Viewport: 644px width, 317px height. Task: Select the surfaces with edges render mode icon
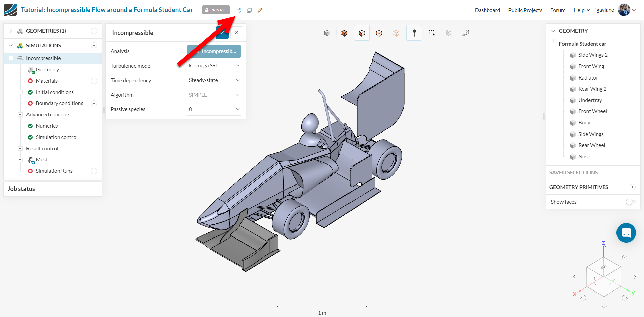tap(362, 33)
